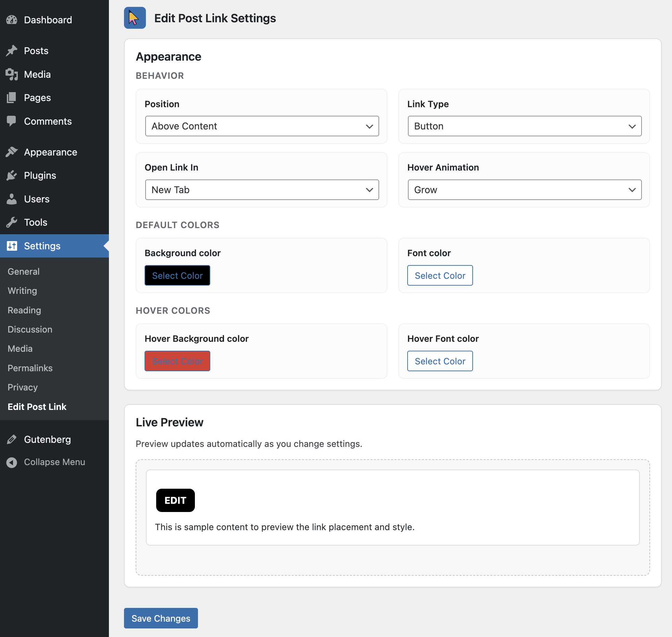The width and height of the screenshot is (672, 637).
Task: Click the Gutenberg pencil icon
Action: [x=12, y=439]
